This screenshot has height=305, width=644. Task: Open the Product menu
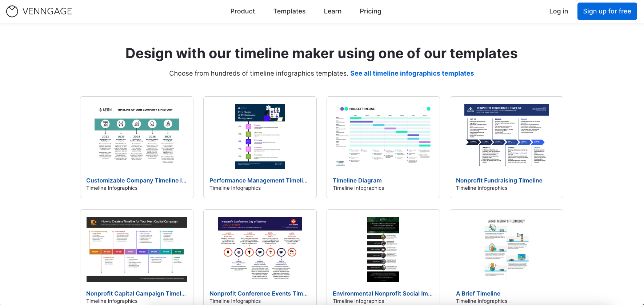[243, 11]
